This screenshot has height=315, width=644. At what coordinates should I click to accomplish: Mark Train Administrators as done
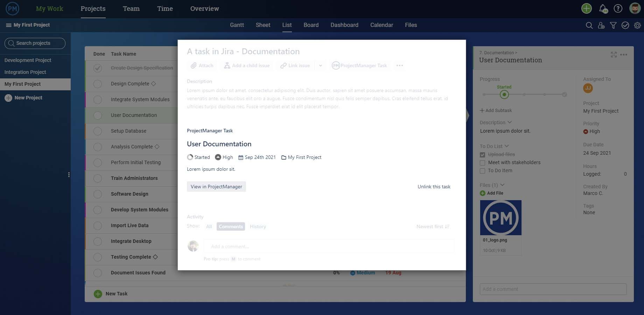(98, 178)
